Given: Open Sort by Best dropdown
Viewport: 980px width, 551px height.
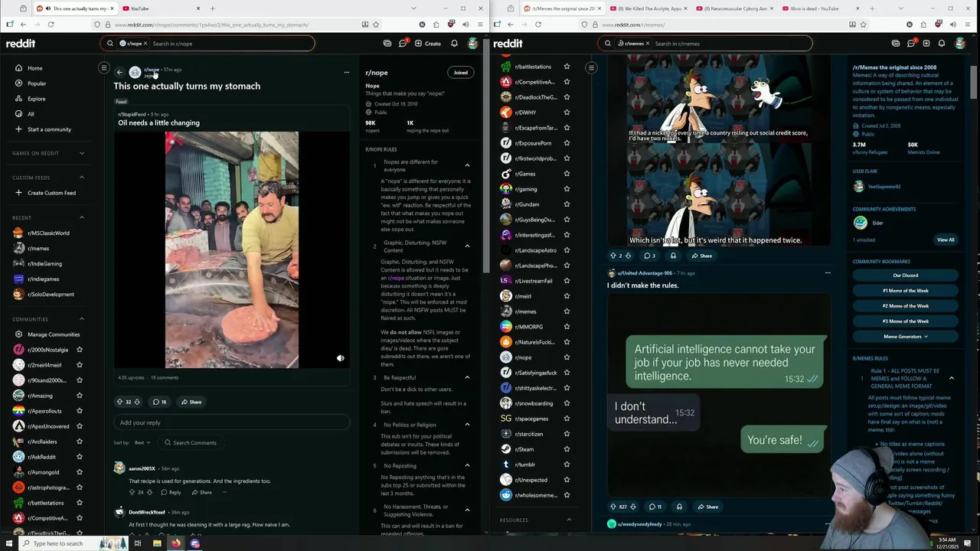Looking at the screenshot, I should (x=142, y=442).
